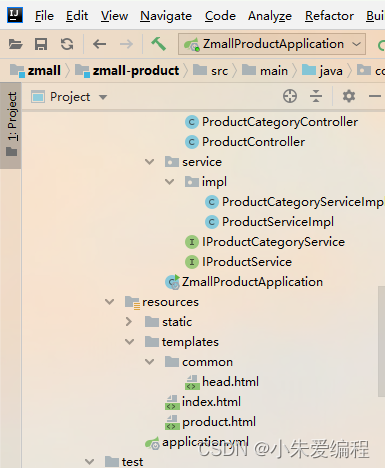
Task: Collapse the service package
Action: point(149,162)
